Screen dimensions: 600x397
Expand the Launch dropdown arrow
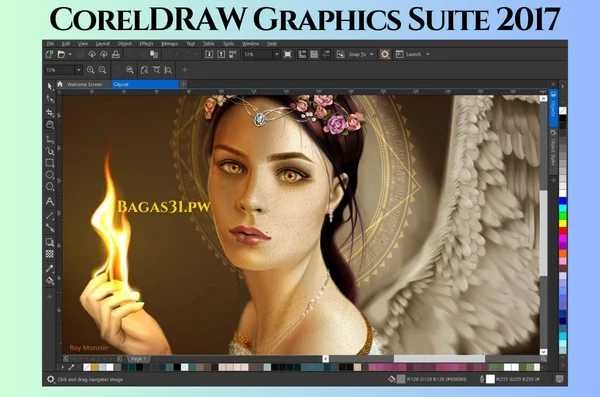(x=427, y=54)
